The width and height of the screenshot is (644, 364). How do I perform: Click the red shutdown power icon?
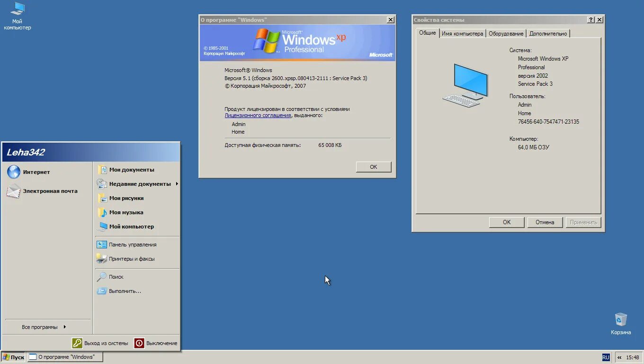point(139,343)
